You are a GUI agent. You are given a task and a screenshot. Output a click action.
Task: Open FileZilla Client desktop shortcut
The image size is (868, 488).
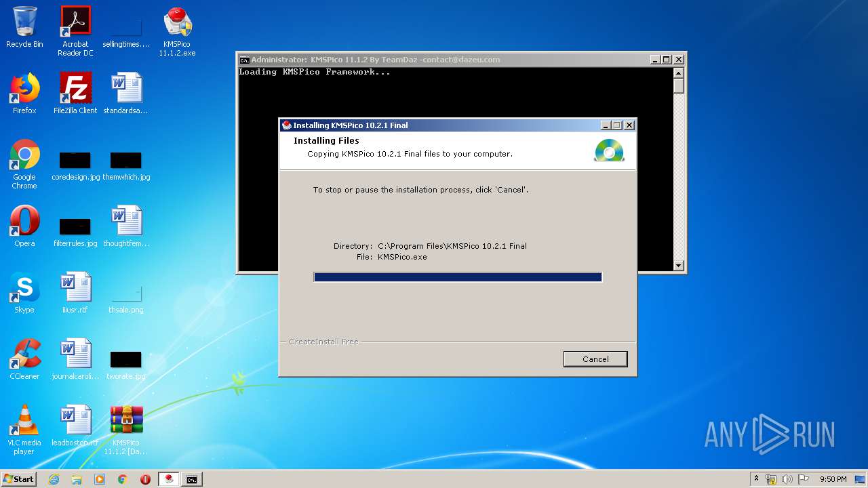point(75,94)
